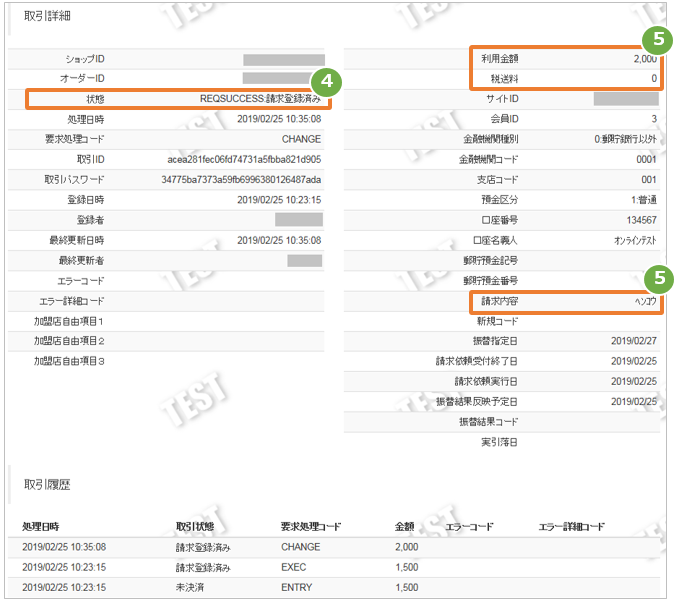Click EXEC in the history table
The image size is (677, 603).
(x=294, y=568)
